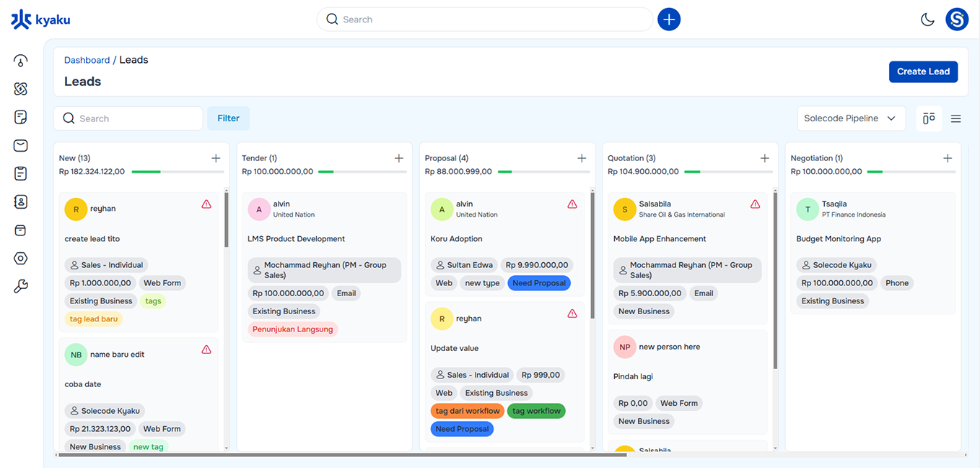Click the new type chip
This screenshot has width=980, height=468.
[x=482, y=283]
